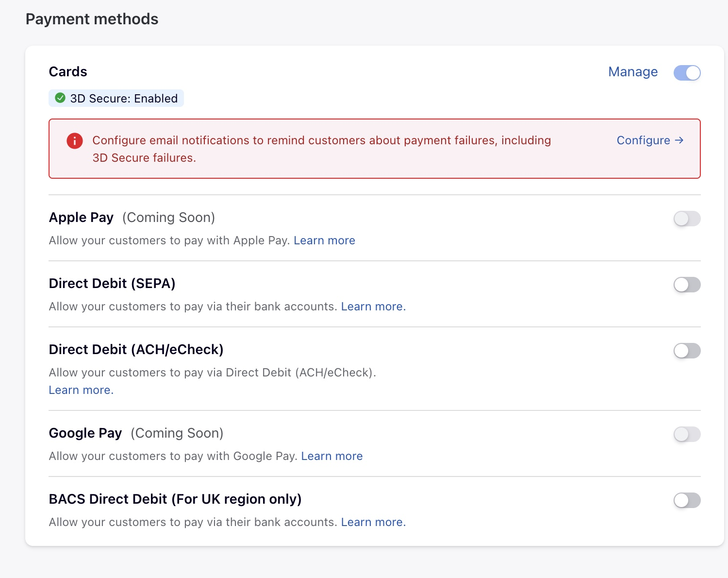Click the payment failures warning message text

coord(321,149)
